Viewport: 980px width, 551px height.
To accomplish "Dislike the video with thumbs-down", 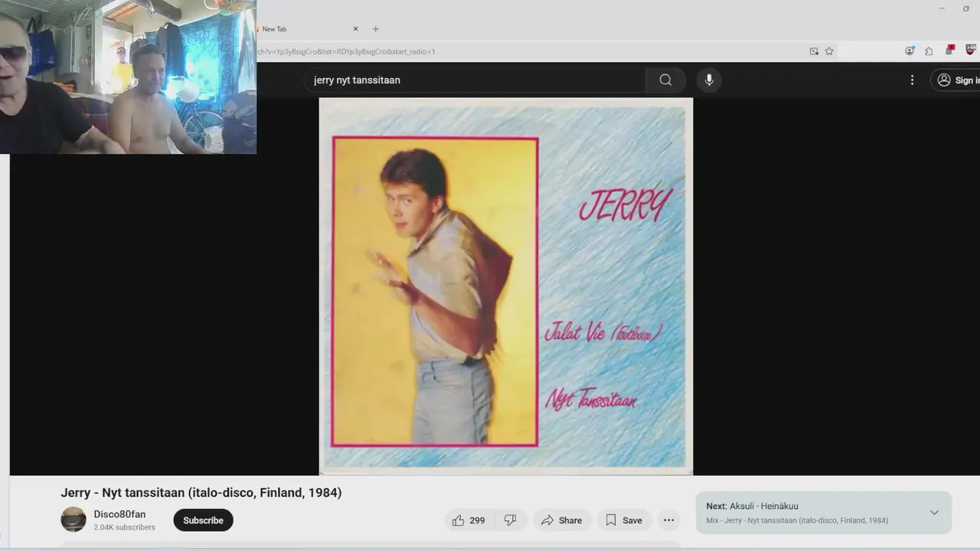I will point(510,520).
